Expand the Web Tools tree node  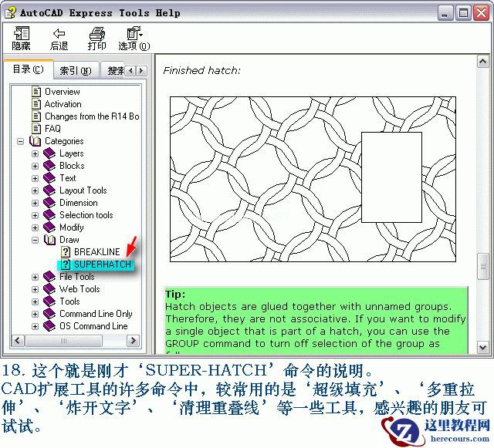tap(36, 289)
